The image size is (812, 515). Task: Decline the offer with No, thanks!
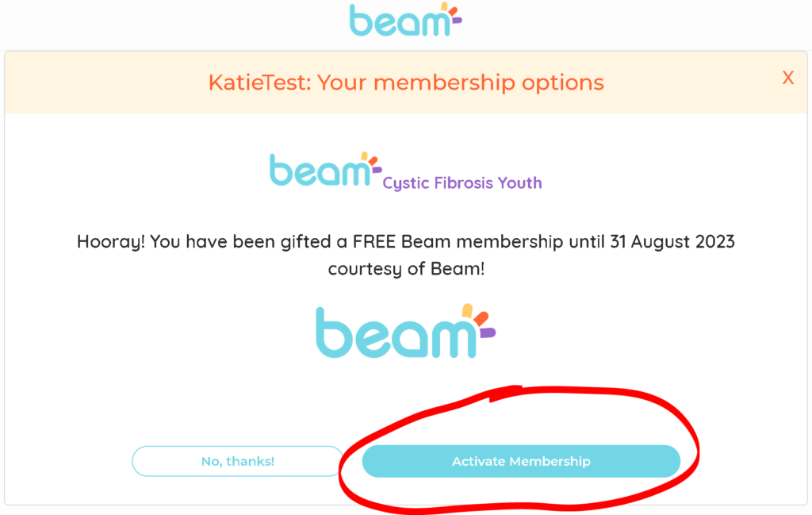[x=238, y=461]
